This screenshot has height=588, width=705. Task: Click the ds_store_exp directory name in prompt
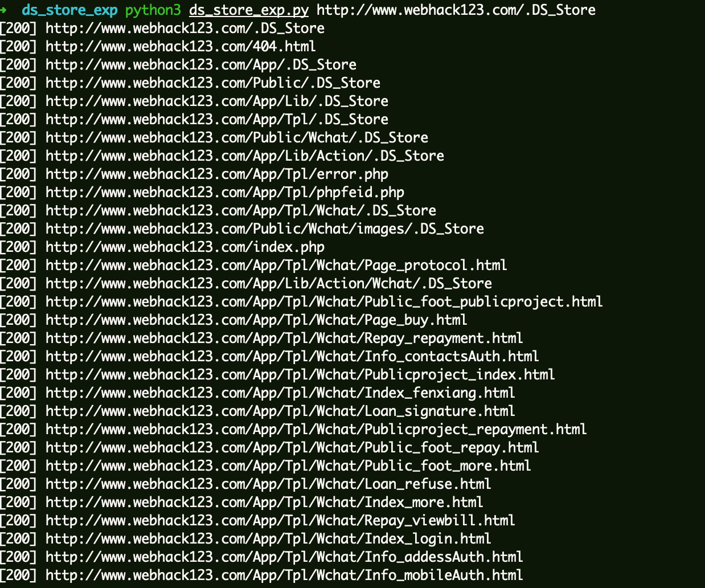(x=69, y=10)
